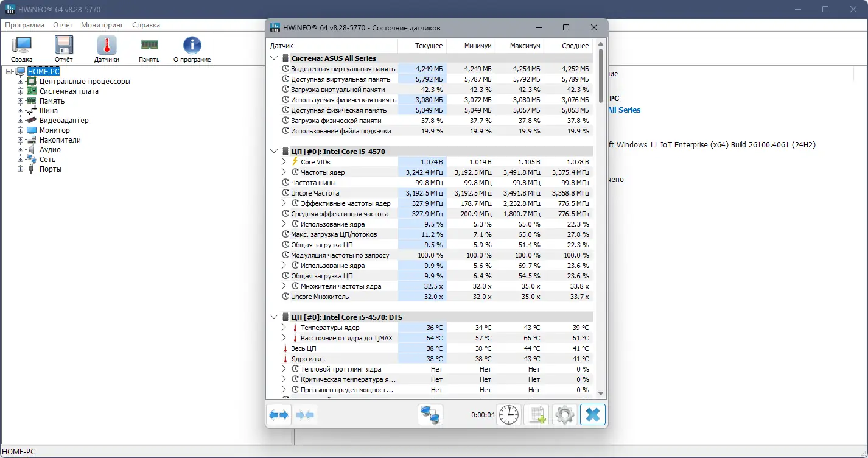
Task: Select Сеть in the device tree
Action: point(47,160)
